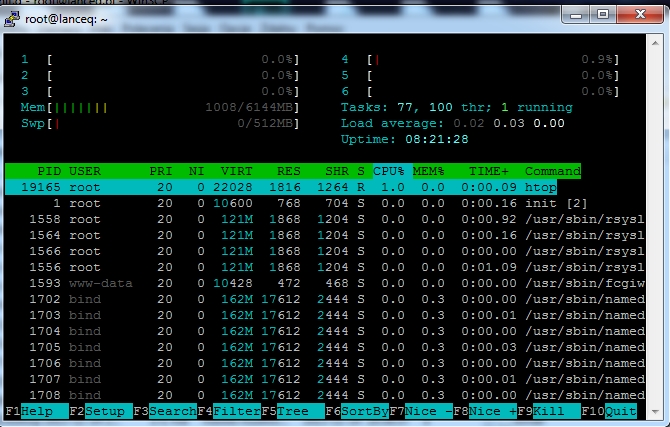The height and width of the screenshot is (427, 670).
Task: Click the PID column header
Action: [49, 171]
